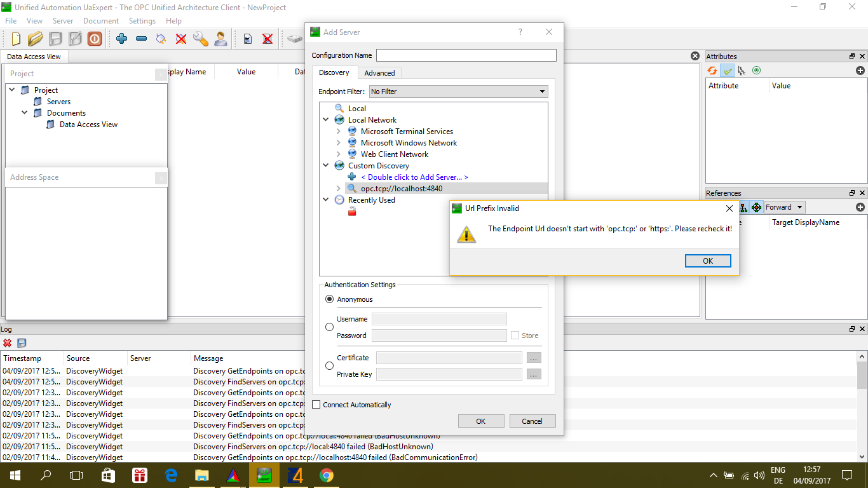Toggle the Connect Automatically checkbox
The width and height of the screenshot is (868, 488).
click(x=316, y=405)
